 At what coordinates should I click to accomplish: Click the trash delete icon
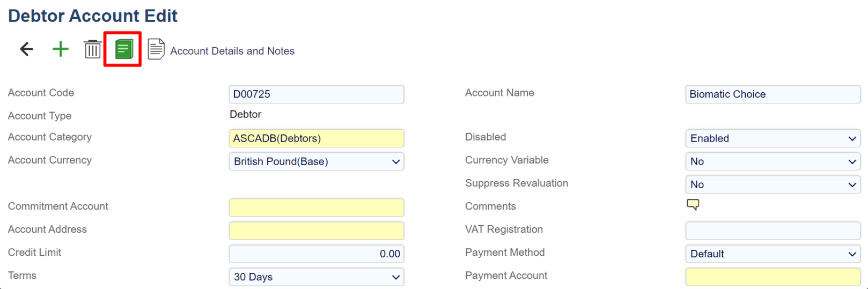click(x=92, y=49)
